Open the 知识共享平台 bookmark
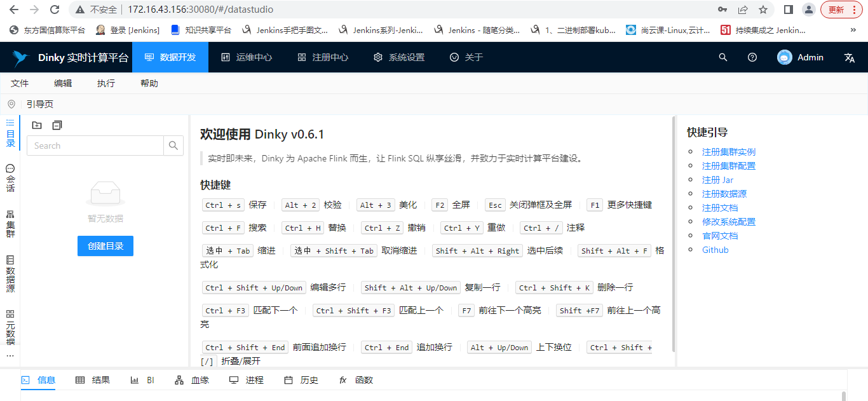Screen dimensions: 868x401 click(201, 30)
